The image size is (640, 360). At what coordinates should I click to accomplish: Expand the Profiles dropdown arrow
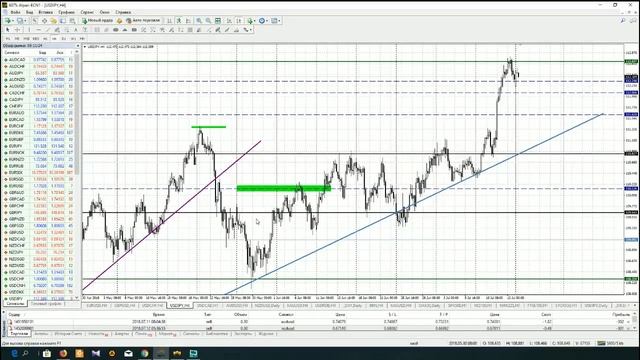click(x=25, y=20)
